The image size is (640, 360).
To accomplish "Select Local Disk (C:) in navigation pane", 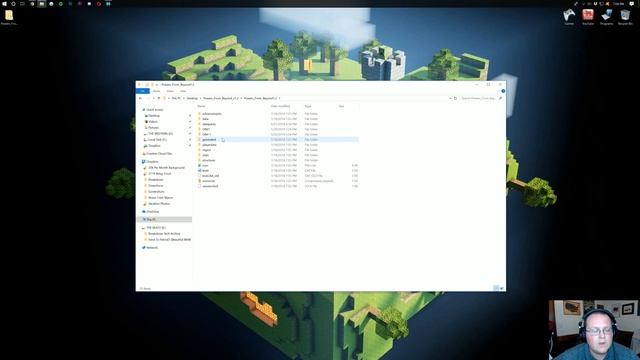I will click(157, 140).
